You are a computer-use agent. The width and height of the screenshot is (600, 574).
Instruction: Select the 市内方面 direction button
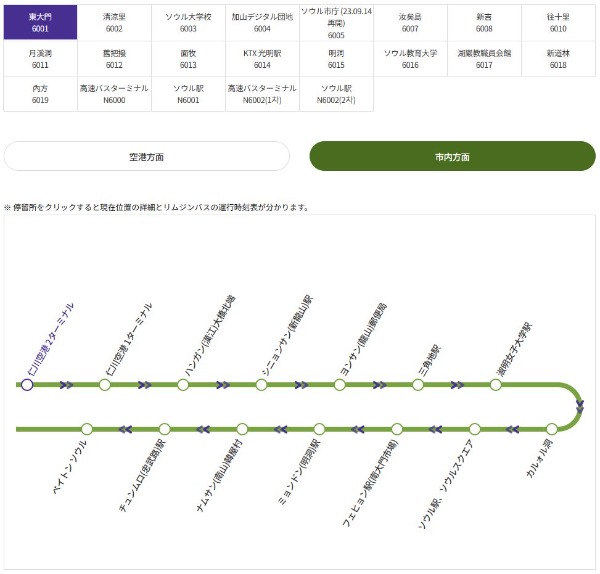[x=452, y=157]
